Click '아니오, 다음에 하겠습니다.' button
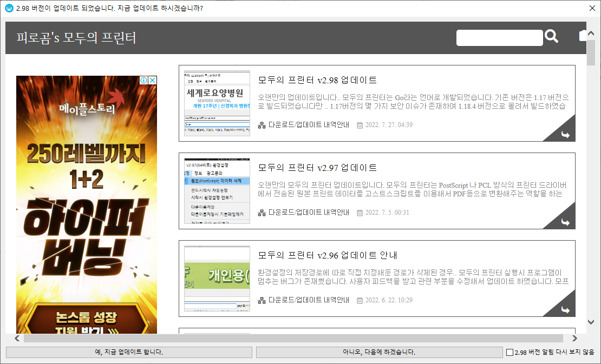The height and width of the screenshot is (364, 601). (x=379, y=352)
